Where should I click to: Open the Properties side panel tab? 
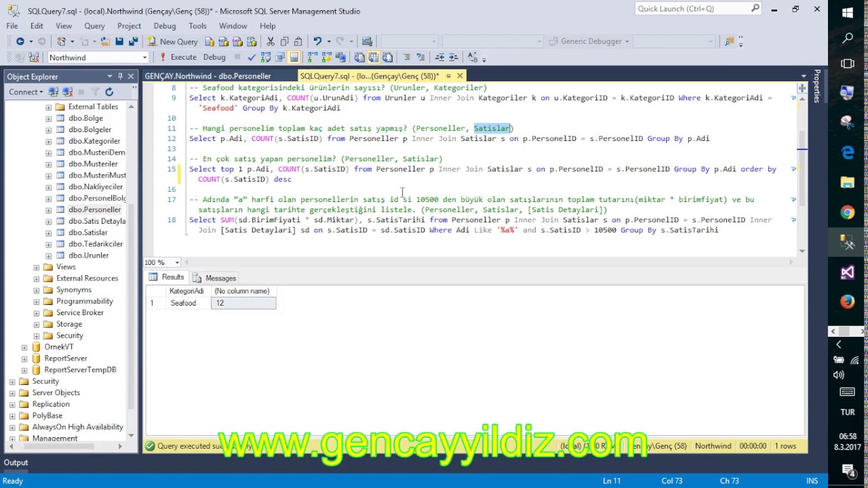coord(817,86)
